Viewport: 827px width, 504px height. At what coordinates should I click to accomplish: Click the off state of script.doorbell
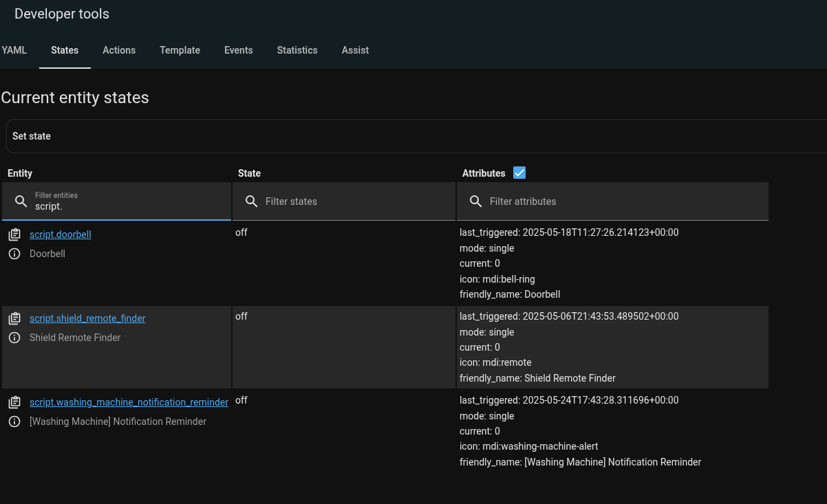pyautogui.click(x=241, y=232)
